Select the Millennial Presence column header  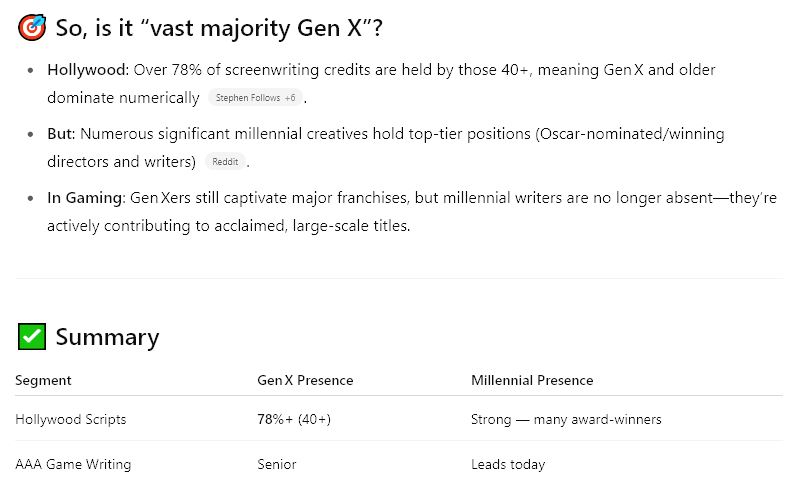coord(532,381)
